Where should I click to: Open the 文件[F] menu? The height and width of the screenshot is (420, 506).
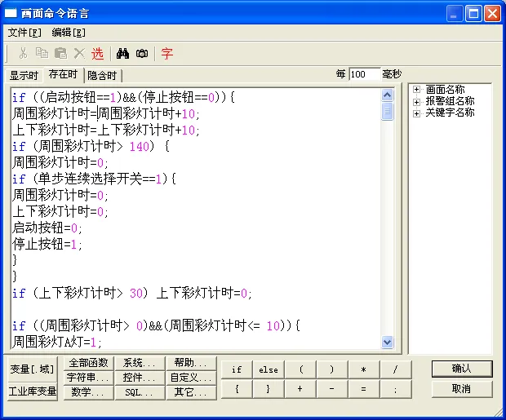coord(24,33)
